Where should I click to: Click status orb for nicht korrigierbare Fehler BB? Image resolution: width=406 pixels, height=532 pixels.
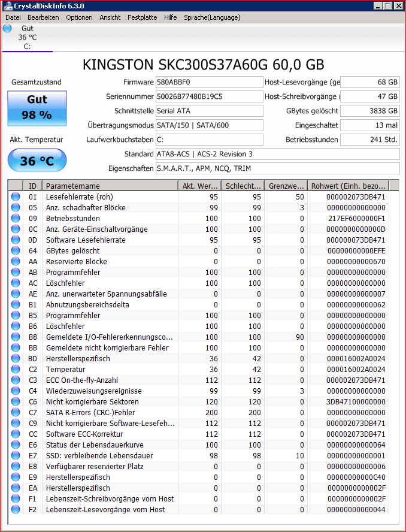point(15,347)
